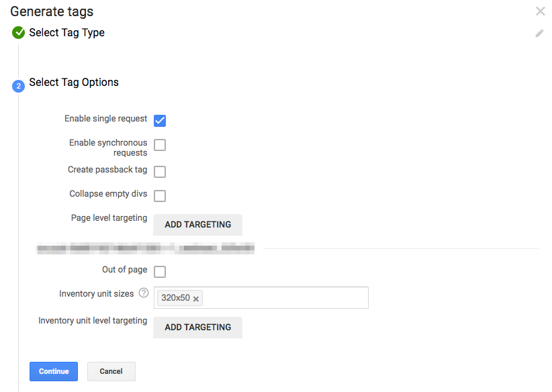Cancel the tag generation

pos(111,371)
